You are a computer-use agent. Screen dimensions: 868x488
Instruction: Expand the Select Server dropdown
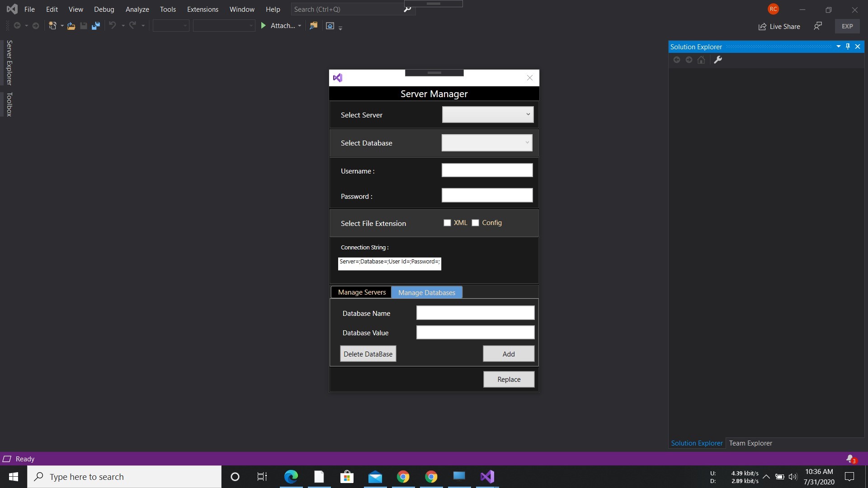pos(527,114)
